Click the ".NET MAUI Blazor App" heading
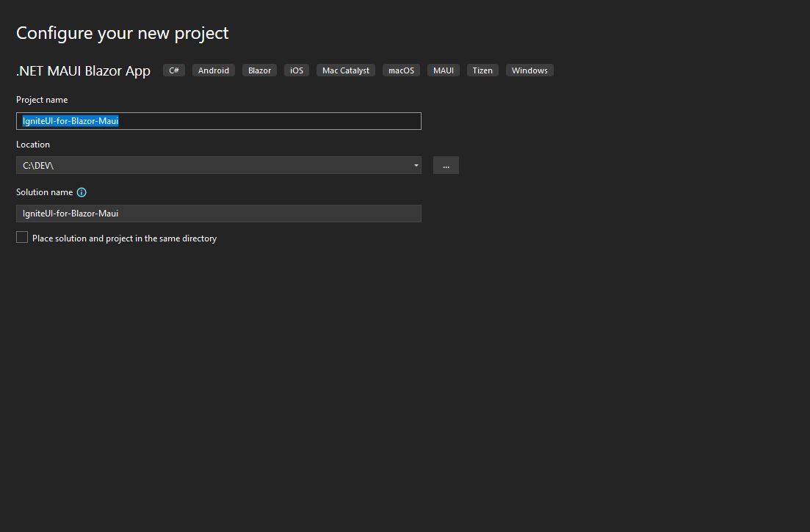Screen dimensions: 810x532 (83, 71)
